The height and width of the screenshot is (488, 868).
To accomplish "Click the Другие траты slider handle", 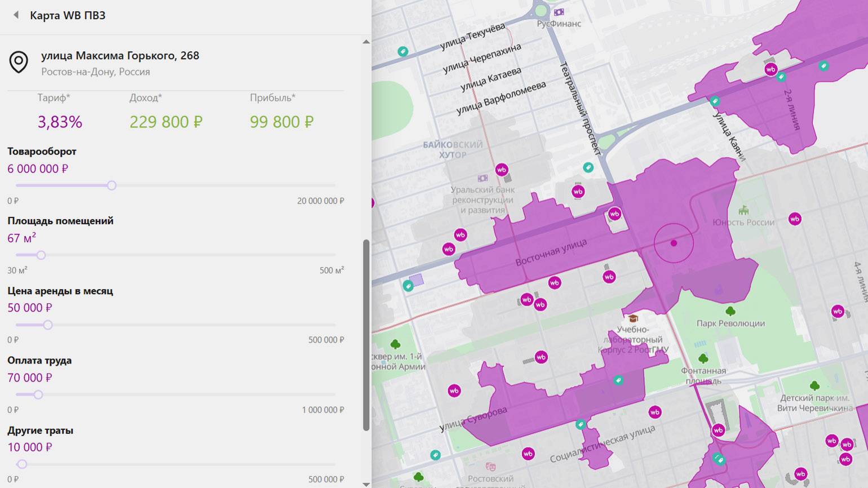I will coord(22,464).
